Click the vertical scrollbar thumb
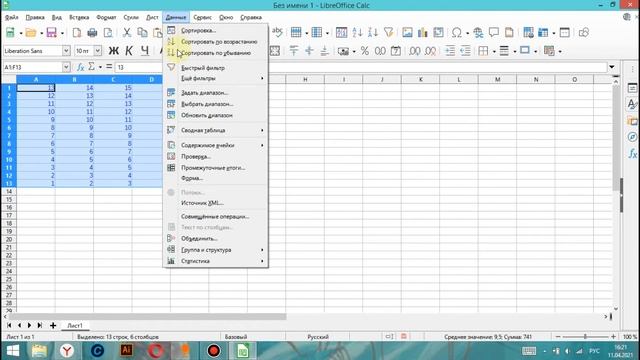 pyautogui.click(x=616, y=139)
